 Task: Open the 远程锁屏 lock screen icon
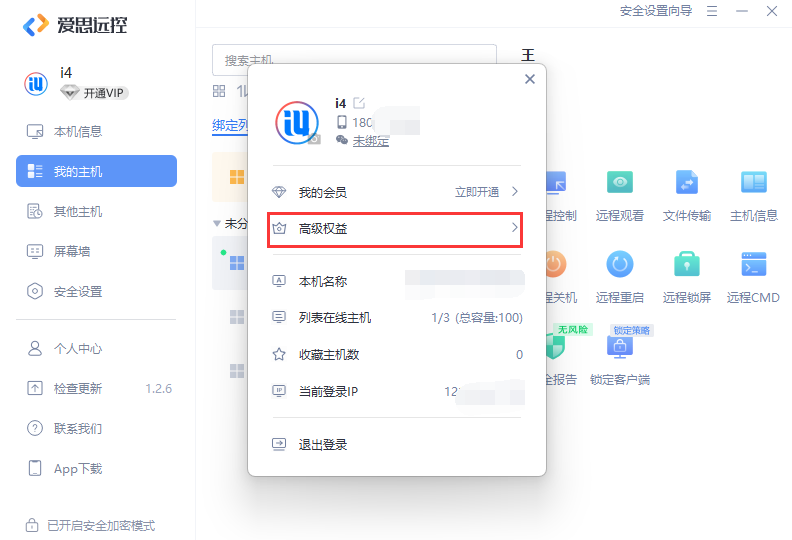pyautogui.click(x=687, y=265)
